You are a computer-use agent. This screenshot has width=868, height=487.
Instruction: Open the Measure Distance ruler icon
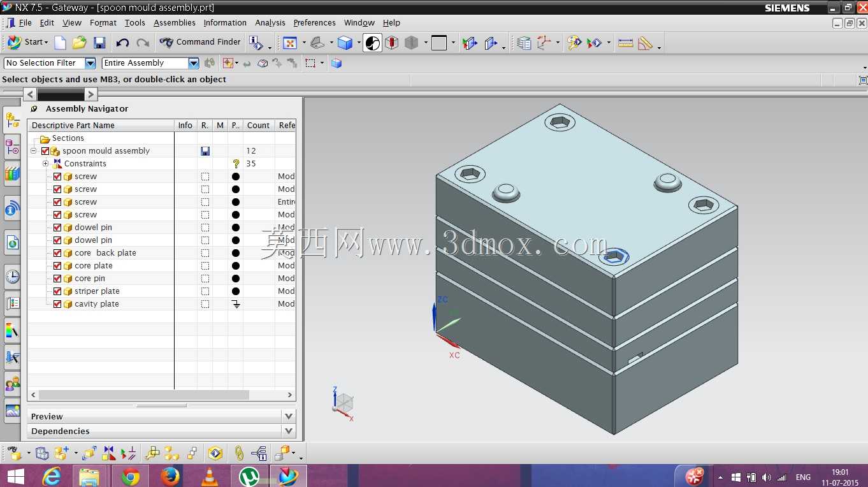[626, 43]
